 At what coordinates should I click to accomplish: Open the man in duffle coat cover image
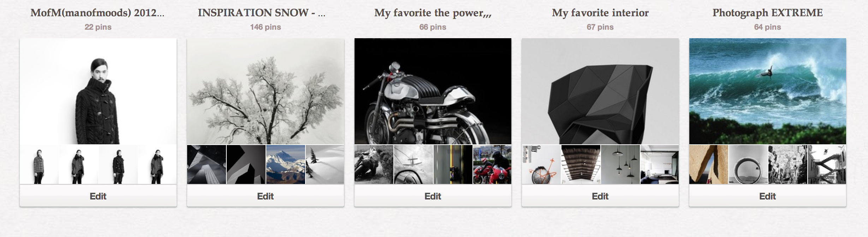(98, 91)
